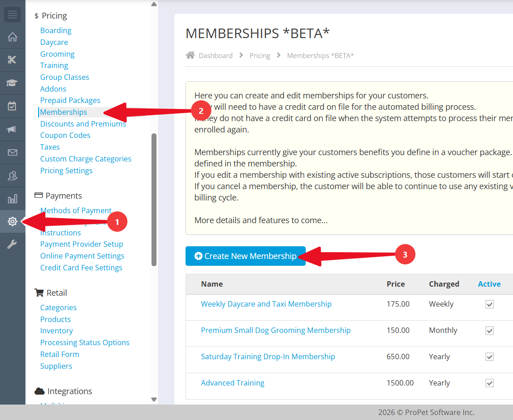Click the 1500.00 price cell

click(x=400, y=383)
